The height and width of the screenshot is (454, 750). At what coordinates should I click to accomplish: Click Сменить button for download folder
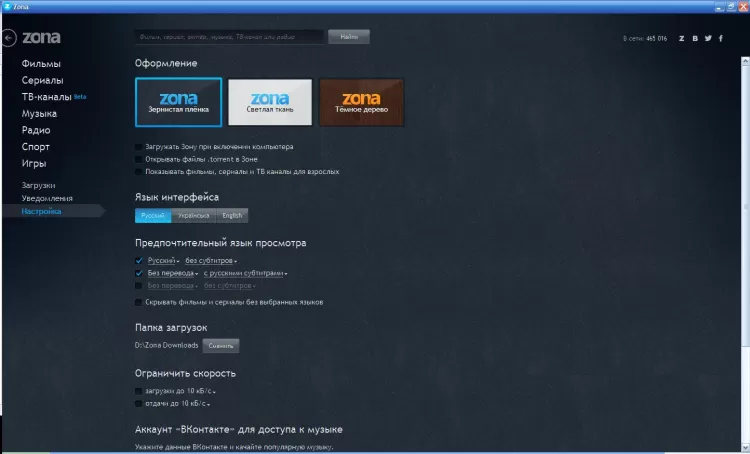[221, 346]
